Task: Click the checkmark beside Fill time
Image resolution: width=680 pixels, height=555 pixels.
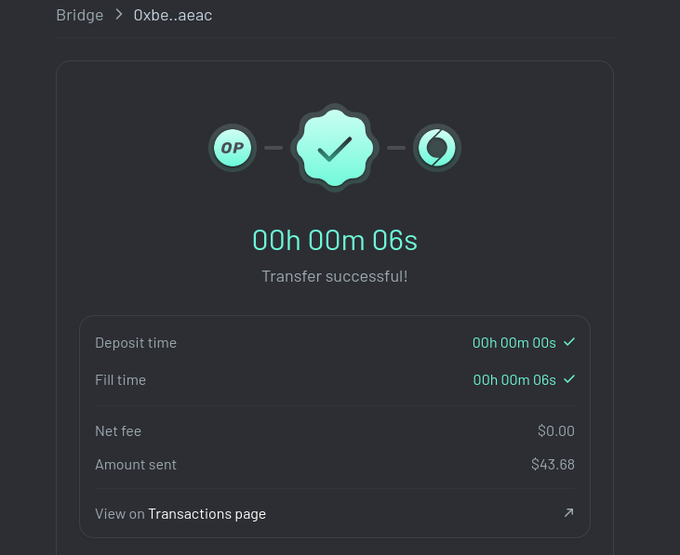Action: click(569, 379)
